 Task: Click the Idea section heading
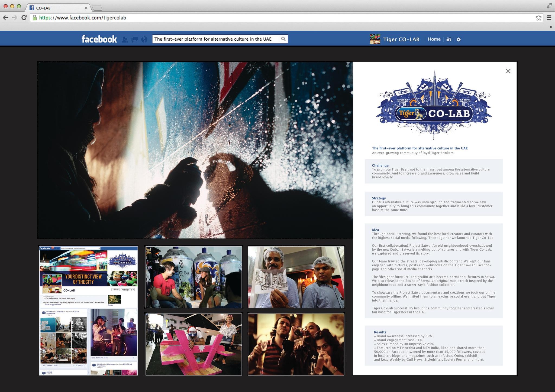[x=376, y=230]
